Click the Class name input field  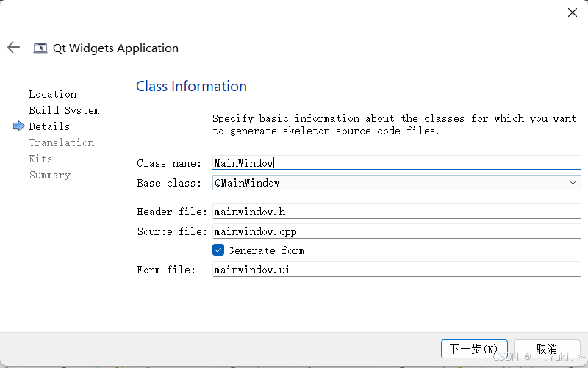coord(397,163)
